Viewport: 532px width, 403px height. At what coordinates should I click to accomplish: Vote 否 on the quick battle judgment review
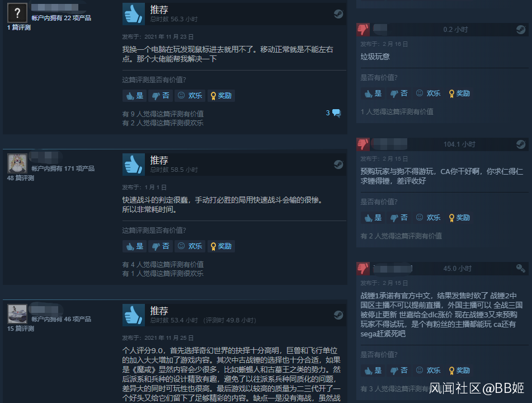161,246
